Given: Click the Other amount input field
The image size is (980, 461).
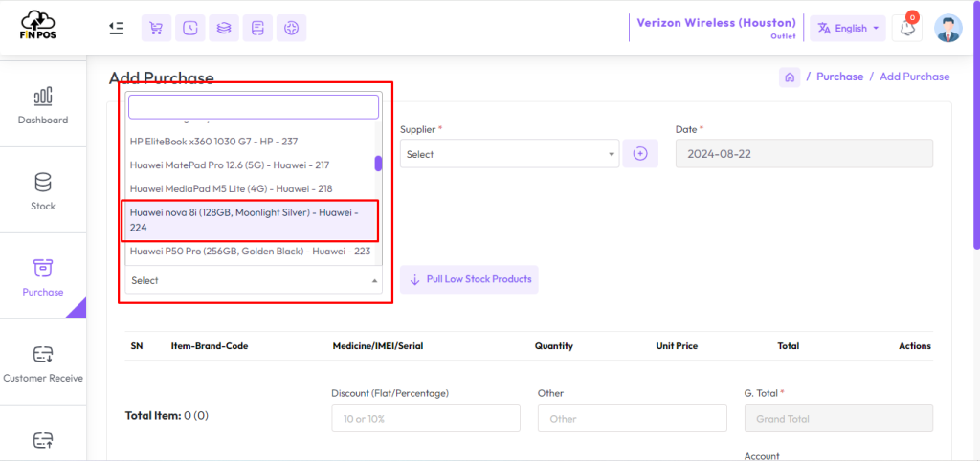Looking at the screenshot, I should pyautogui.click(x=632, y=418).
